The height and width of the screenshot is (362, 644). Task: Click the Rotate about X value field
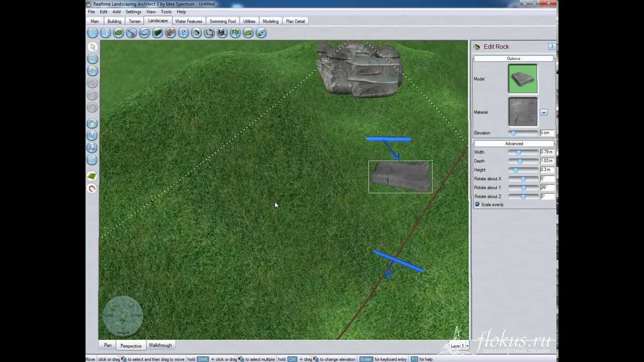click(547, 178)
